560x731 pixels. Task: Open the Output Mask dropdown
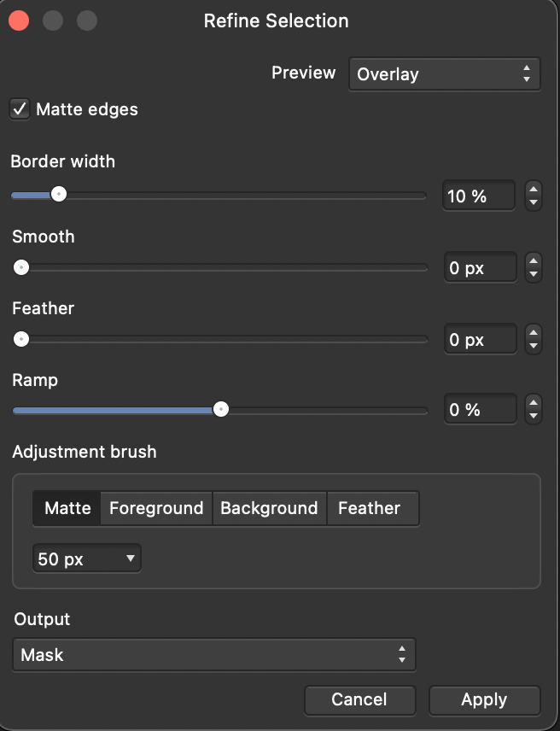click(214, 655)
